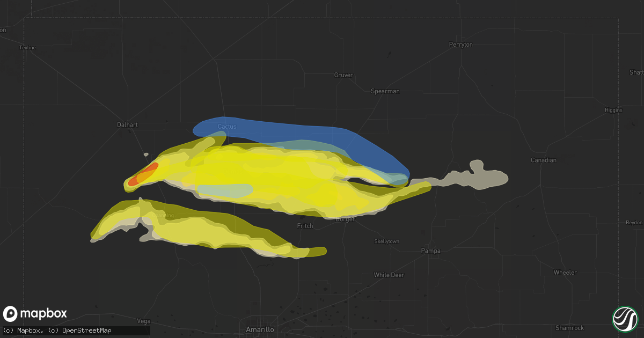Click the Amarillo city label

pyautogui.click(x=260, y=329)
